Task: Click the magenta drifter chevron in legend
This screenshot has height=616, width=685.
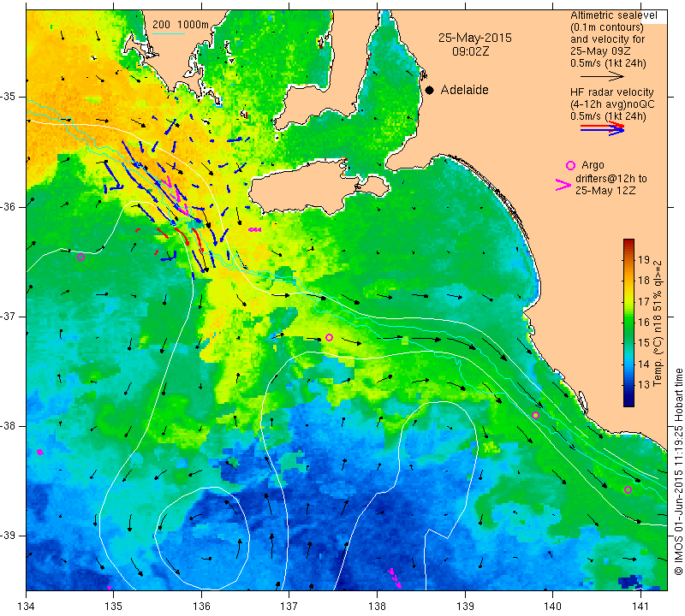Action: [563, 185]
